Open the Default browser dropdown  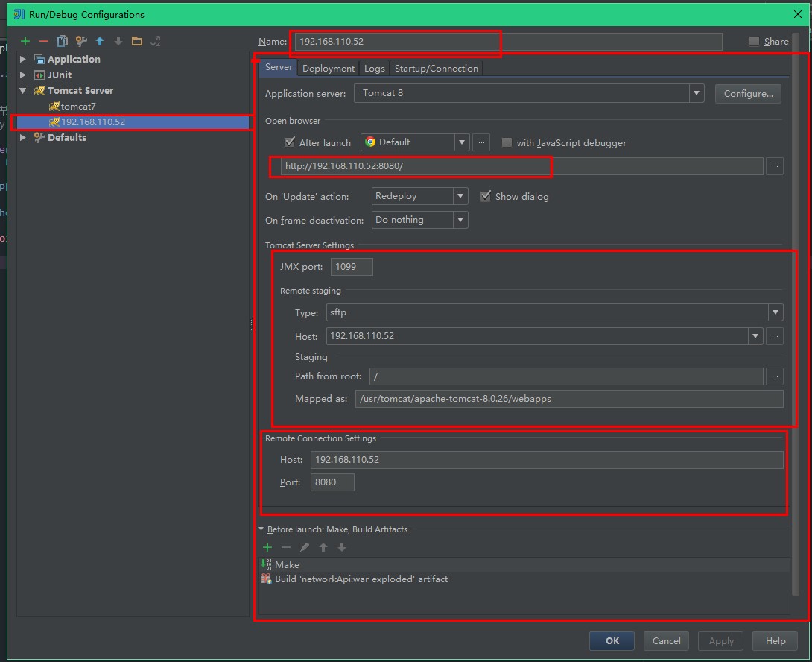pos(461,142)
